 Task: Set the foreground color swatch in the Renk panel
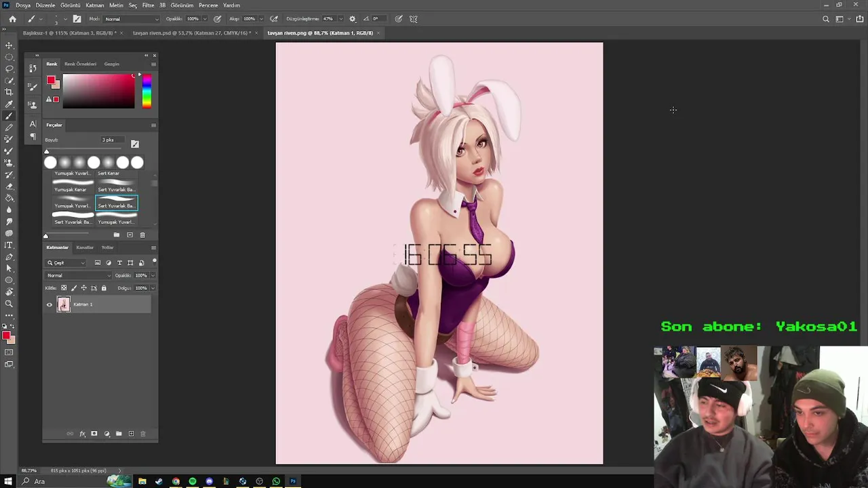pos(51,81)
